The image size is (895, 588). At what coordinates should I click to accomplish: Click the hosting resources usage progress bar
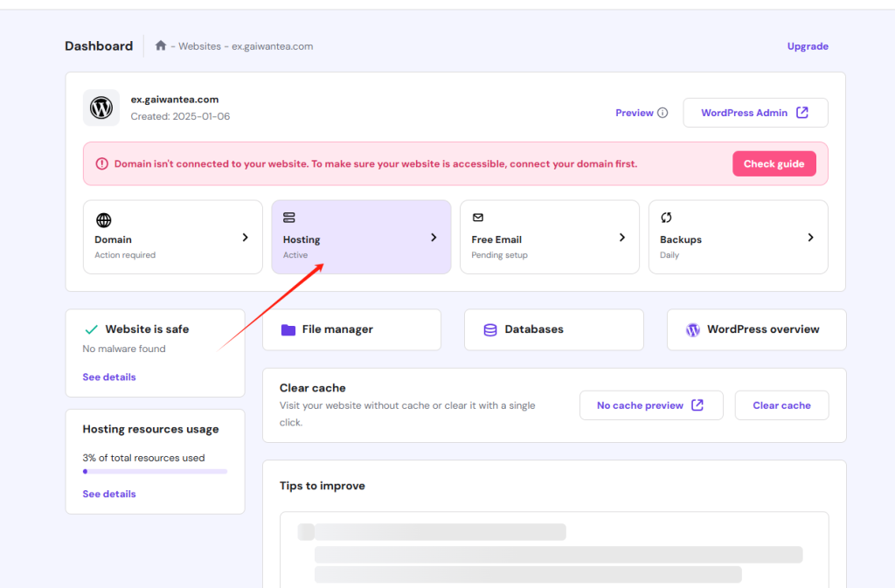[155, 471]
